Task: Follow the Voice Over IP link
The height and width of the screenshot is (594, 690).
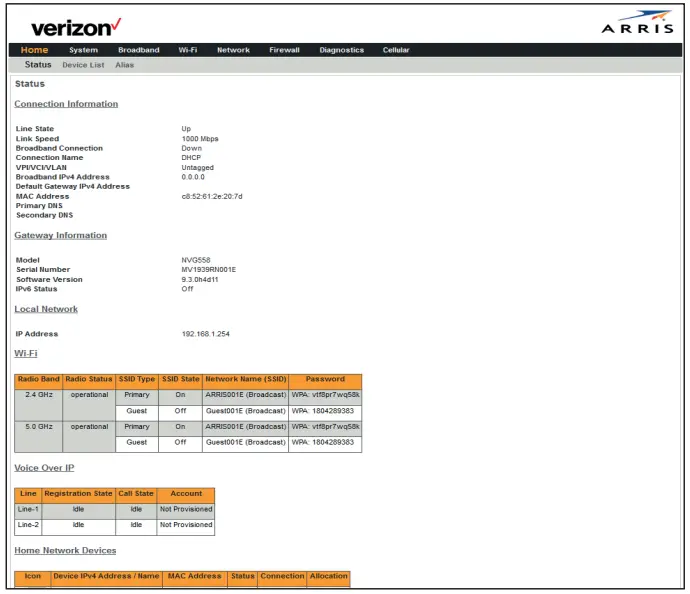Action: tap(44, 468)
